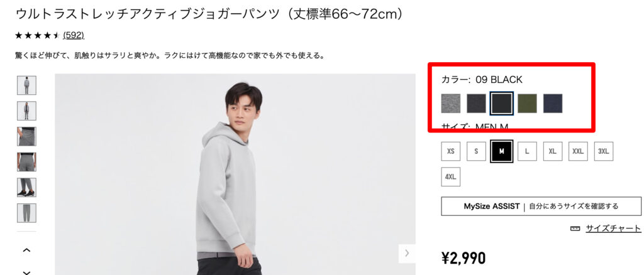Open the サイズチャート size chart link

pos(613,229)
